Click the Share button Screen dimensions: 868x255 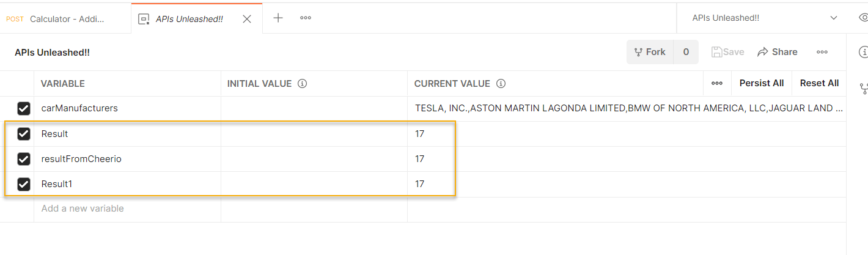click(777, 53)
